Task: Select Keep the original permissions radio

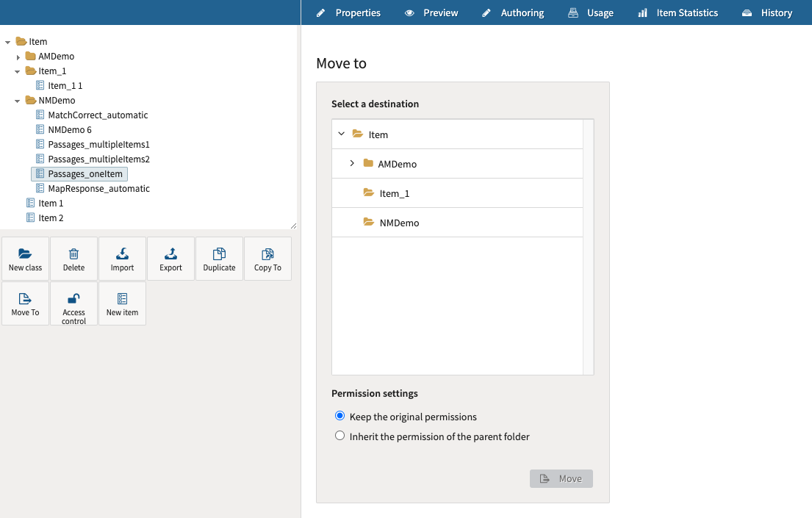Action: point(339,416)
